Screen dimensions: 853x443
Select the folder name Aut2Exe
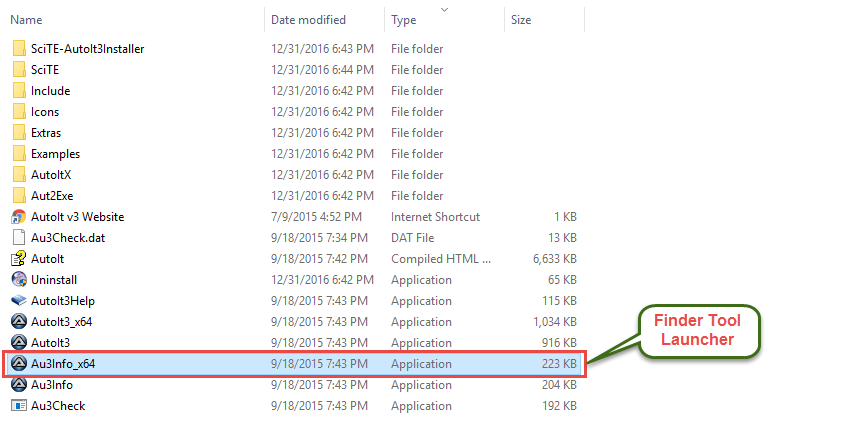point(52,195)
